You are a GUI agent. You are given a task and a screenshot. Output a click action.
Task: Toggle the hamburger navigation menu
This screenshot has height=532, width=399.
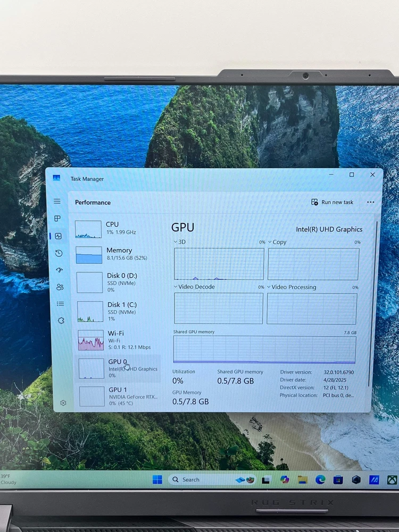pos(57,201)
